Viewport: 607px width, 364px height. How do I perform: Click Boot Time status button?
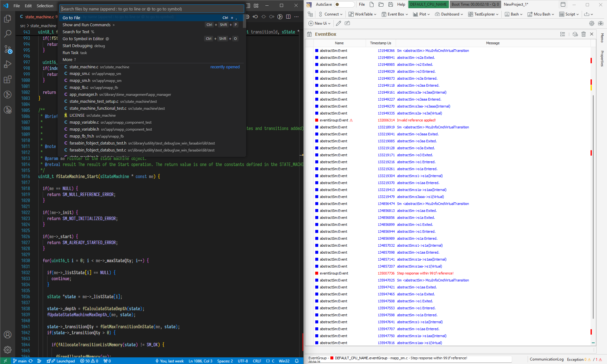point(475,4)
